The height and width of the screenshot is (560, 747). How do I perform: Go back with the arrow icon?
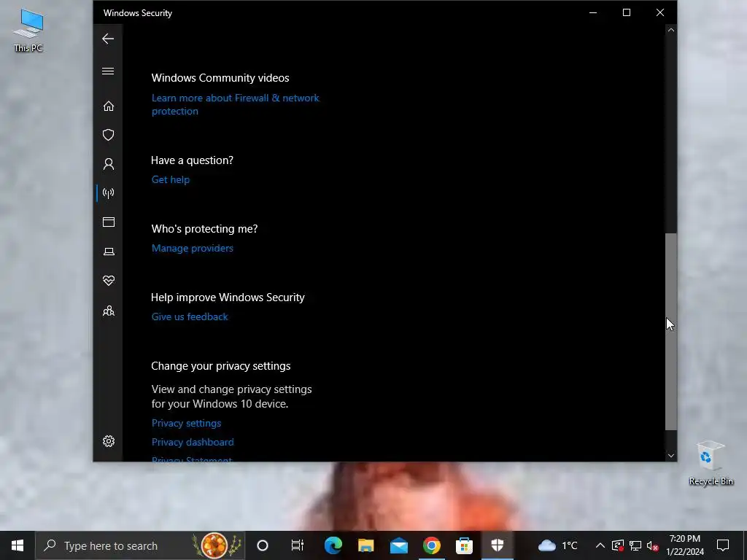tap(108, 39)
